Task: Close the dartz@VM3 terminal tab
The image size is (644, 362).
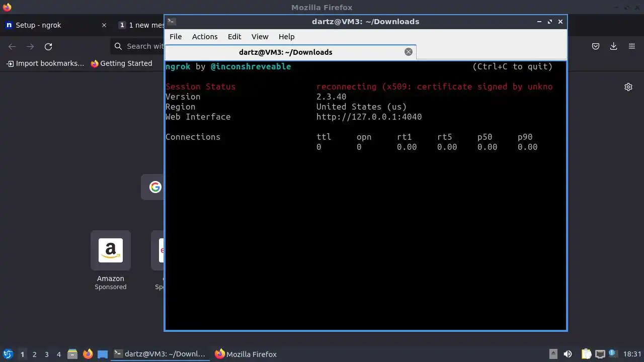Action: (x=409, y=52)
